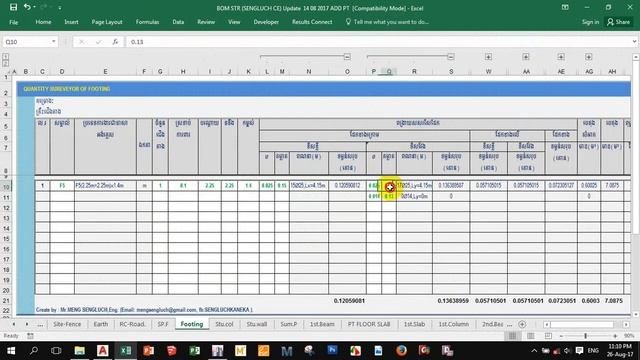Cancel the formula bar entry
Viewport: 640px width, 360px height.
(x=81, y=42)
